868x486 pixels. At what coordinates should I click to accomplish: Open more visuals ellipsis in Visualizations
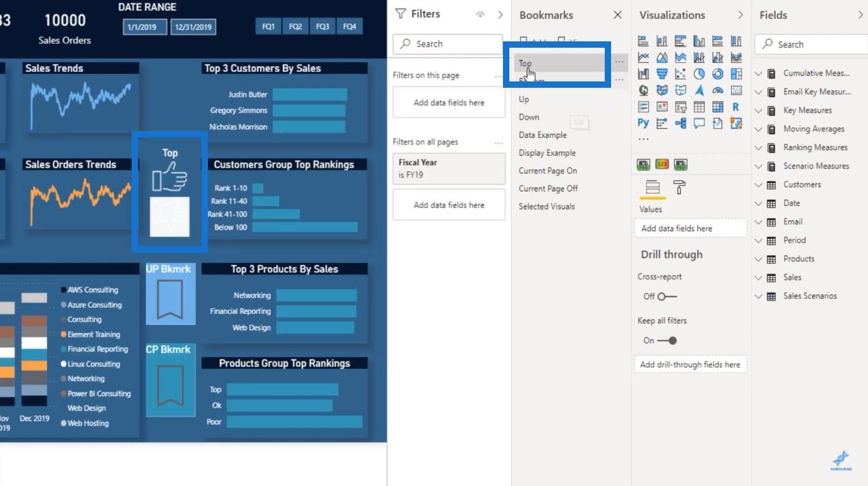[x=644, y=138]
